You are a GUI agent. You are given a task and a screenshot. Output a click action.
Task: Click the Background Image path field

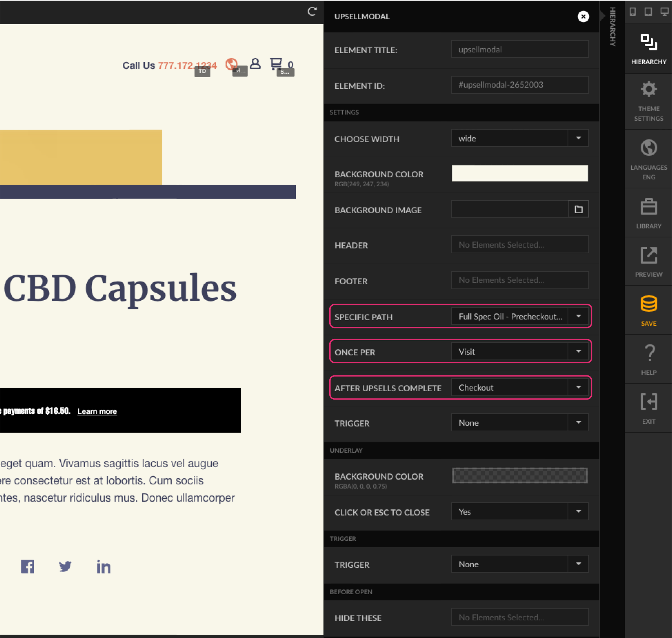tap(510, 209)
